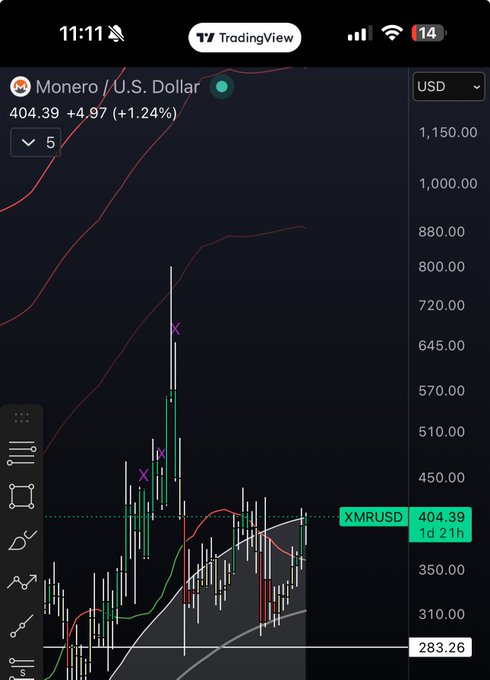490x680 pixels.
Task: Click the 404.39 last price in header
Action: pos(34,113)
